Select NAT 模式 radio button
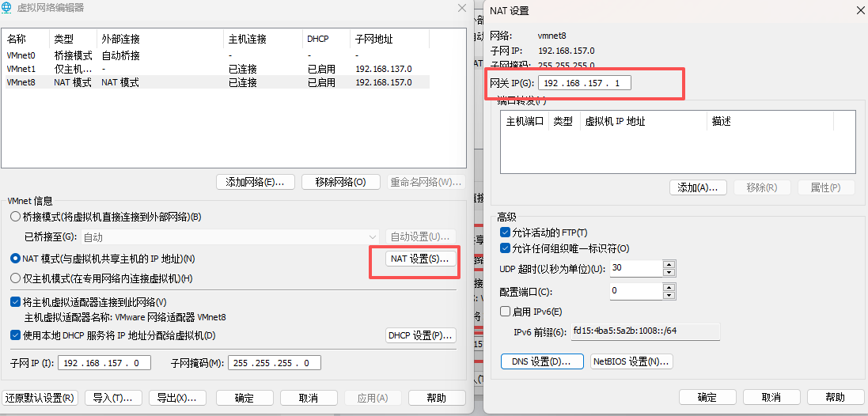Viewport: 868px width, 416px height. [x=15, y=259]
